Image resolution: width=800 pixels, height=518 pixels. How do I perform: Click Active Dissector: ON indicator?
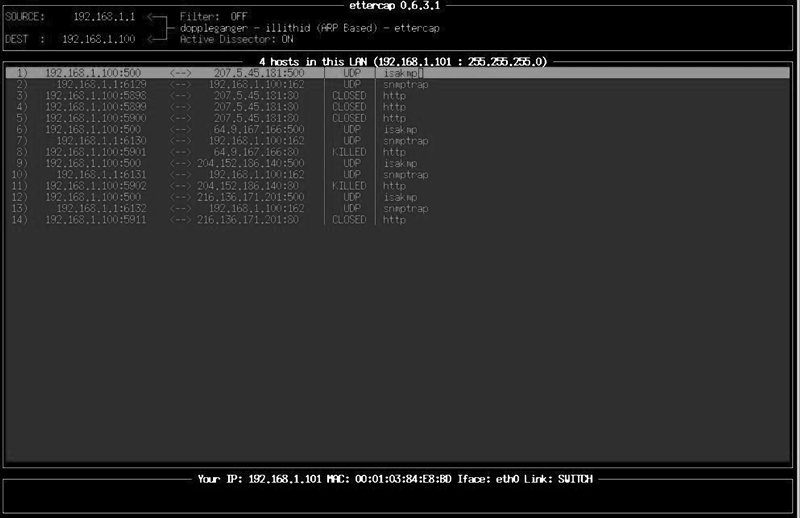pyautogui.click(x=237, y=39)
